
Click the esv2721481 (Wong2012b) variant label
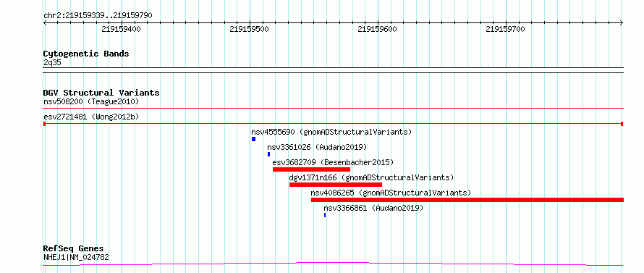91,117
